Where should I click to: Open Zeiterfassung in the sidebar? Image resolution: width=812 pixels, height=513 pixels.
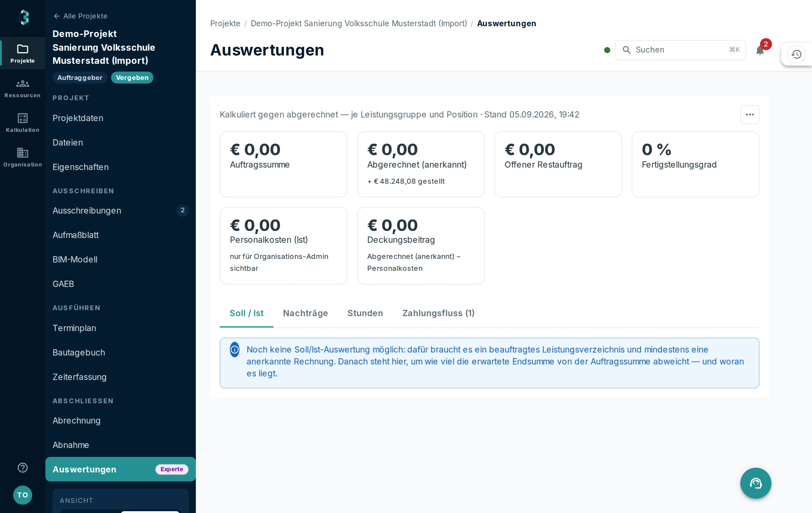[x=120, y=377]
